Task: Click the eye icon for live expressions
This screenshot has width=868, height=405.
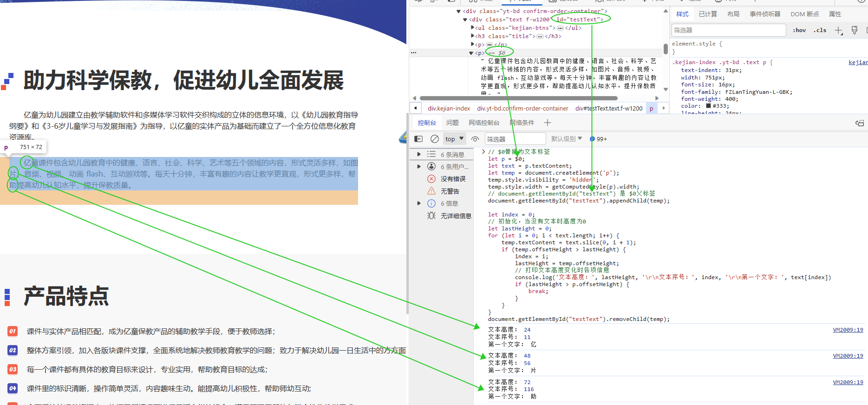Action: 475,139
